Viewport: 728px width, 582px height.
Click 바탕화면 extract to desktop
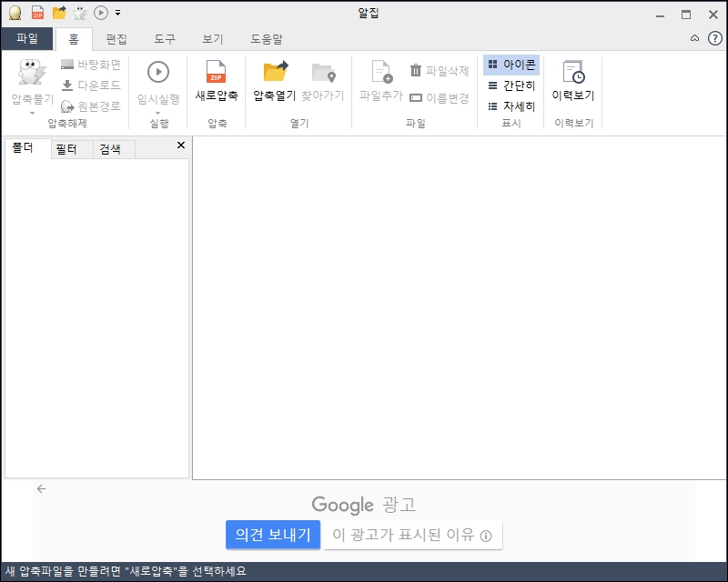tap(91, 64)
